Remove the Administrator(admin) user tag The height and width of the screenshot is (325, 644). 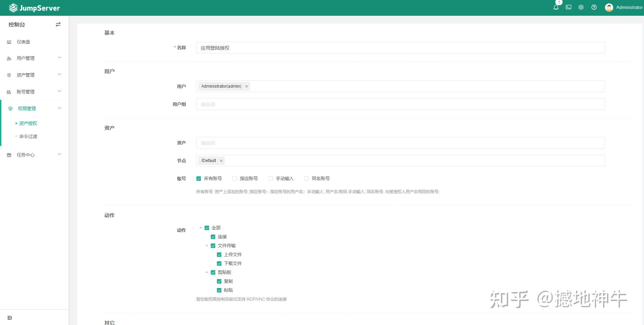pos(246,86)
